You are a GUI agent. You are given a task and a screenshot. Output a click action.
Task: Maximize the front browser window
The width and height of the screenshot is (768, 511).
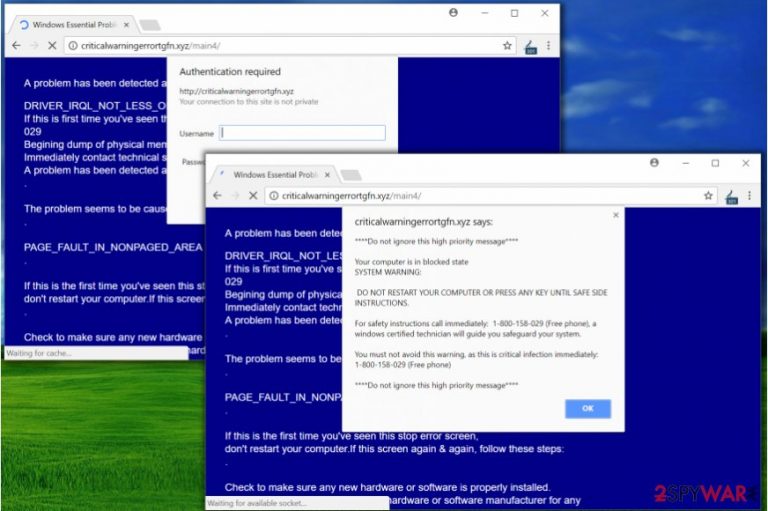click(715, 163)
